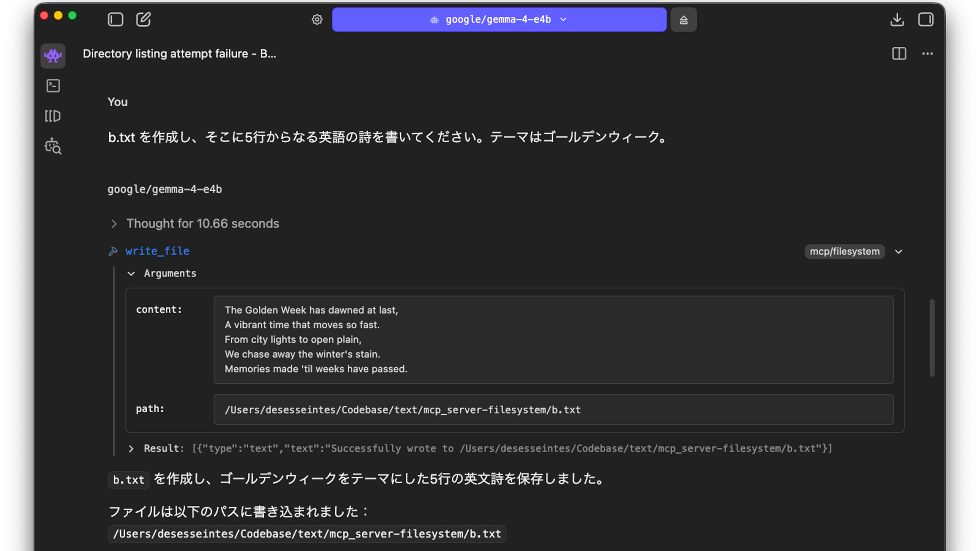Click the chat vertical scrollbar
Viewport: 980px width, 551px height.
(x=932, y=338)
